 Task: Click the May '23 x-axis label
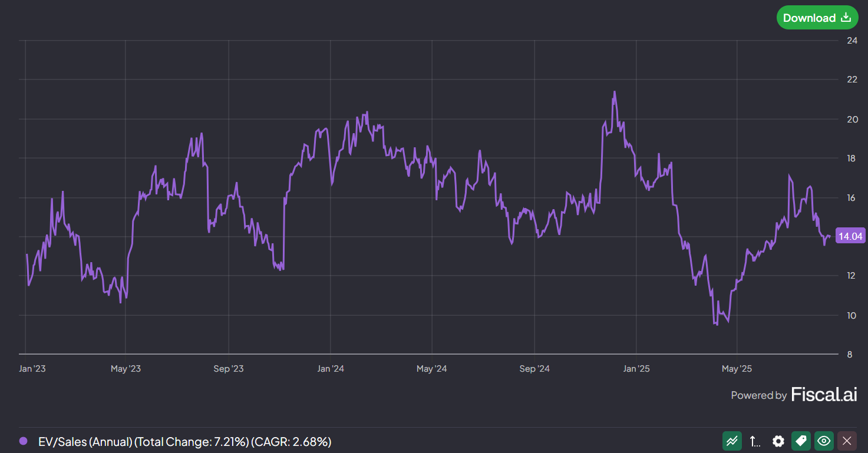[126, 369]
